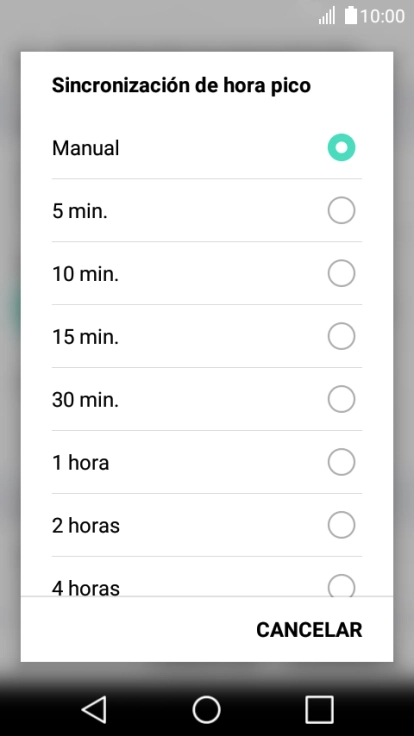Tap the 10:00 clock in status bar

tap(383, 16)
